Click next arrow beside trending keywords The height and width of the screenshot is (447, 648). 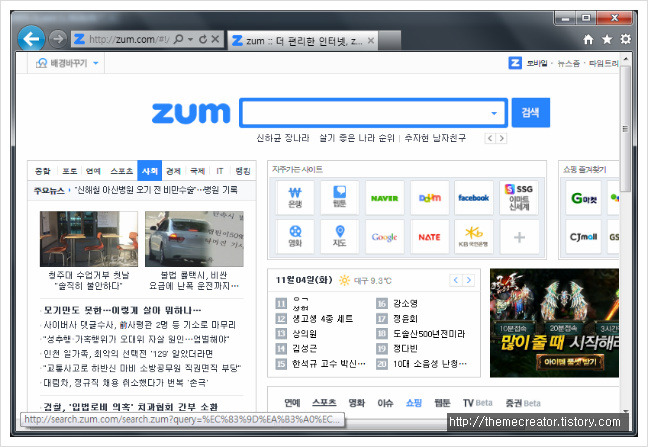point(501,138)
